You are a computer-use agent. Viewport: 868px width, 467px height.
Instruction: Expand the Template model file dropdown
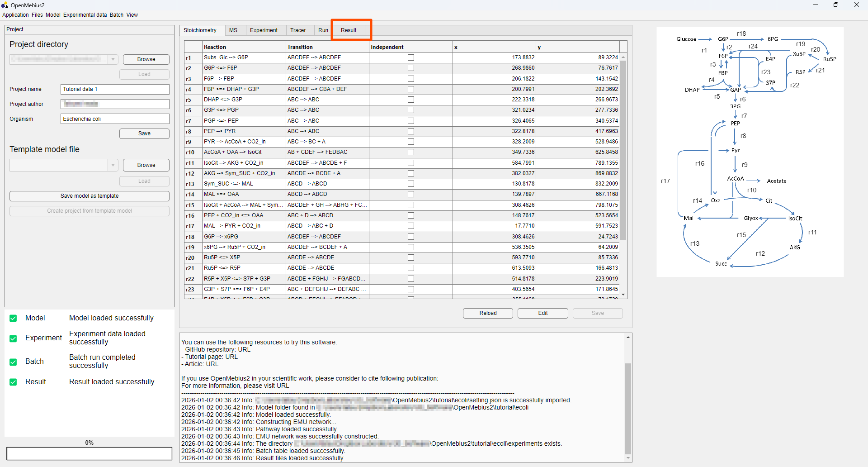[x=113, y=165]
